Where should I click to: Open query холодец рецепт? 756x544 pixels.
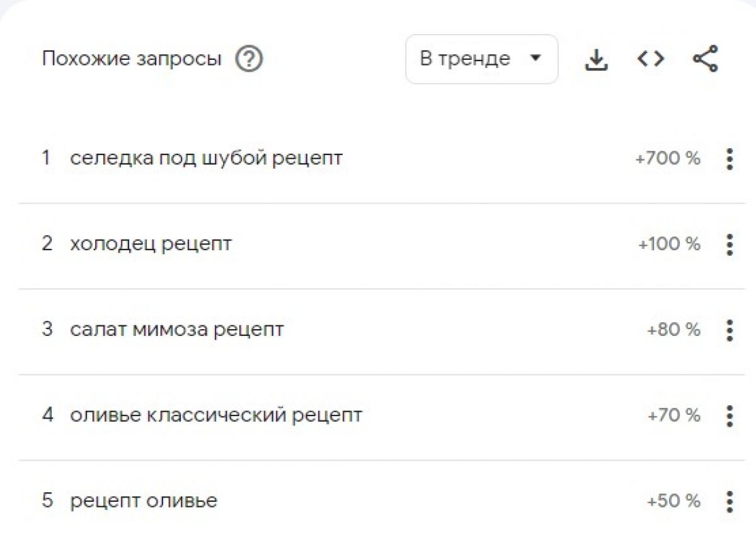tap(151, 244)
